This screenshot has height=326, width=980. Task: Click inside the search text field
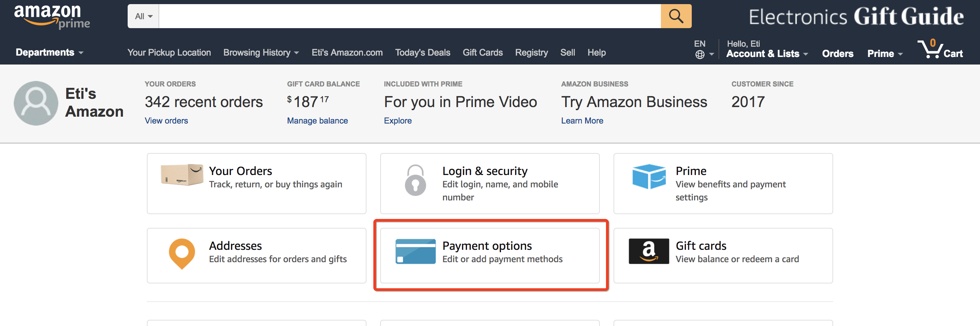[410, 16]
